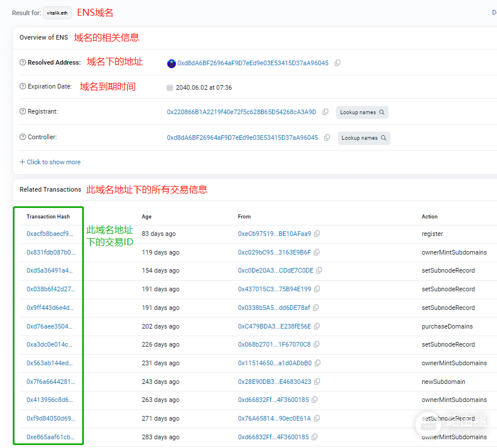
Task: Copy the registrant address 0x220866B1...
Action: coord(325,112)
